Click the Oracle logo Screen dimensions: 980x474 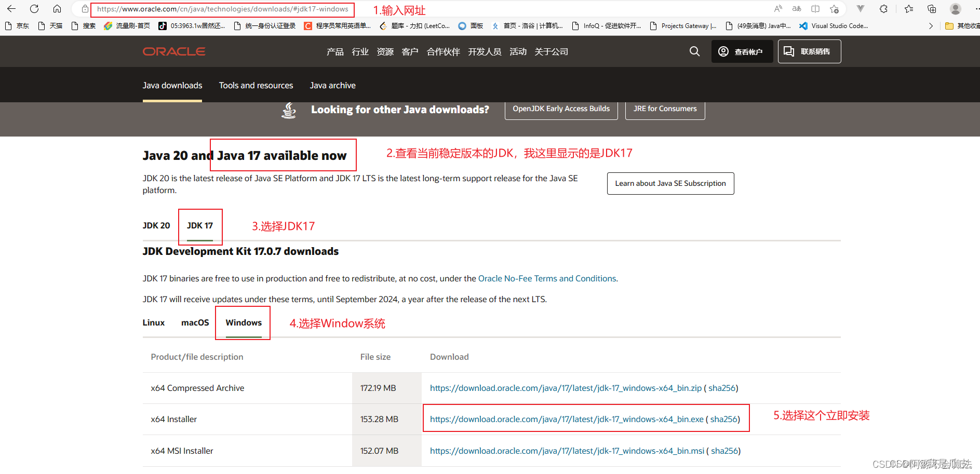click(x=174, y=51)
